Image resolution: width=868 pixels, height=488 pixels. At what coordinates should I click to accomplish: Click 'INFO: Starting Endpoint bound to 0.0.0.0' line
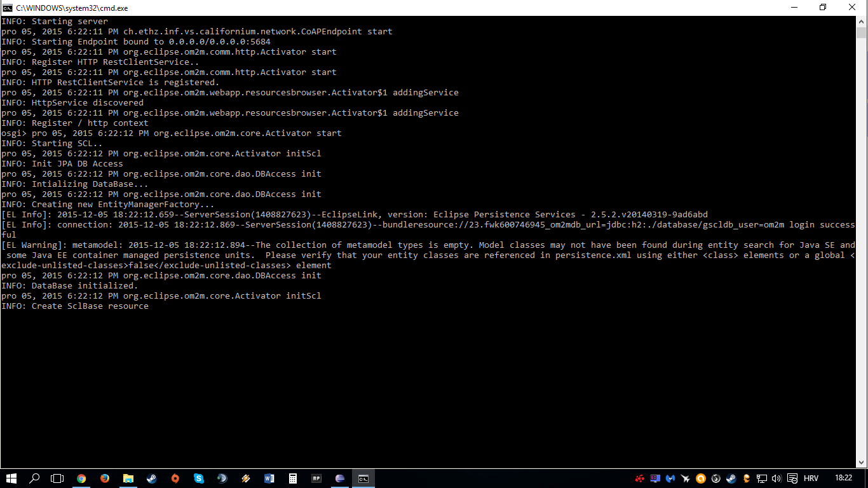click(x=136, y=41)
